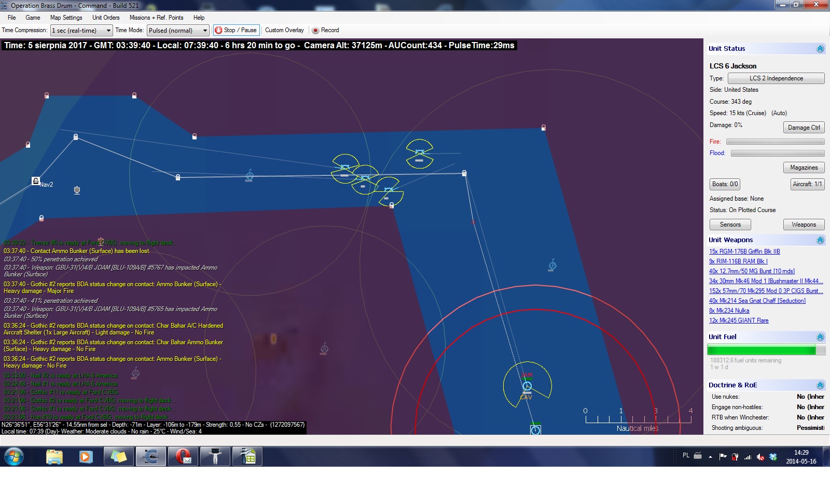
Task: Open the Weapons window
Action: pos(804,225)
